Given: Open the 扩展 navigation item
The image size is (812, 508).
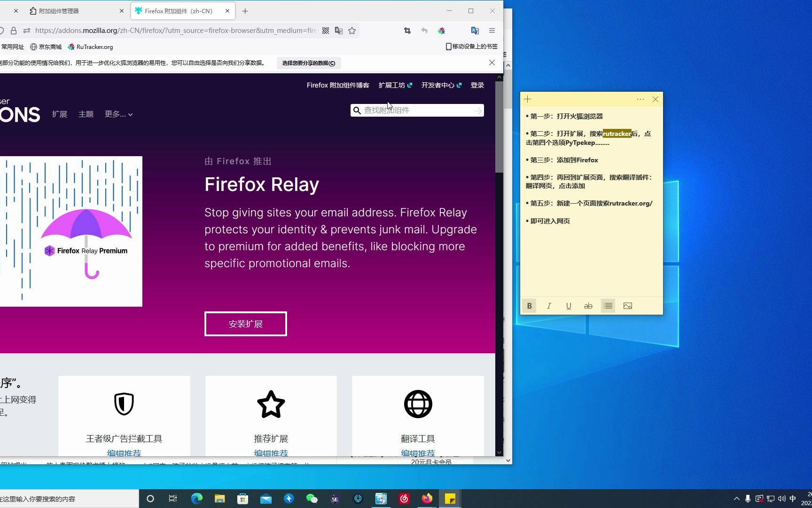Looking at the screenshot, I should pyautogui.click(x=60, y=114).
